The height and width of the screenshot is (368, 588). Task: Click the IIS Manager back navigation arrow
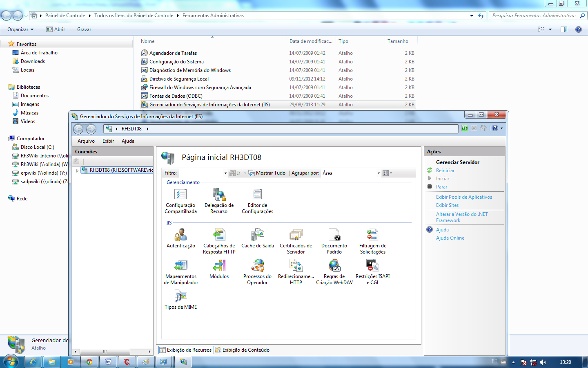pos(78,129)
